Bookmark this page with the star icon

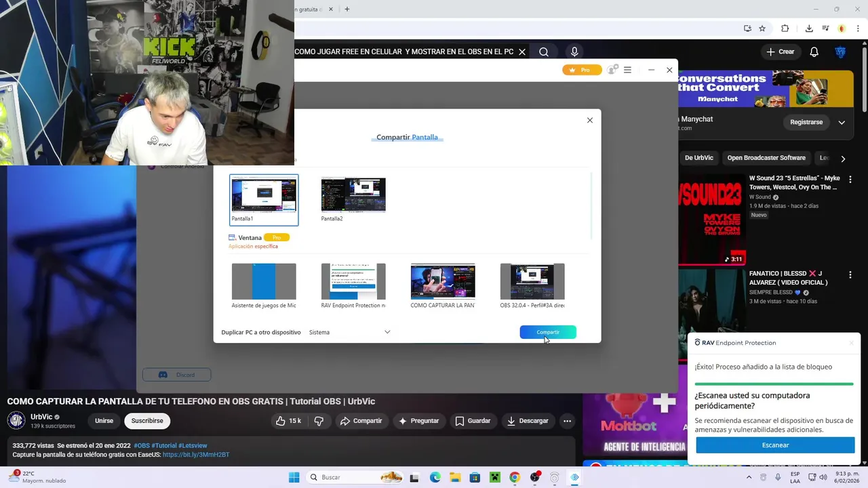762,28
